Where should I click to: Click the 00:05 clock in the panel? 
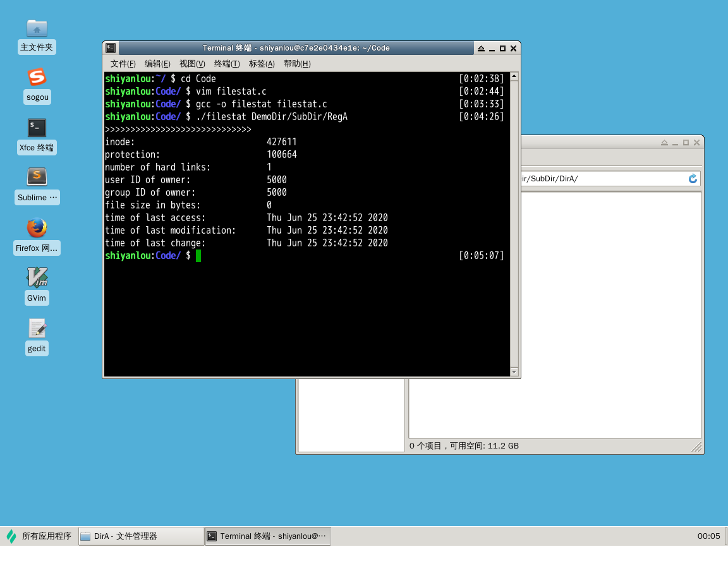708,536
